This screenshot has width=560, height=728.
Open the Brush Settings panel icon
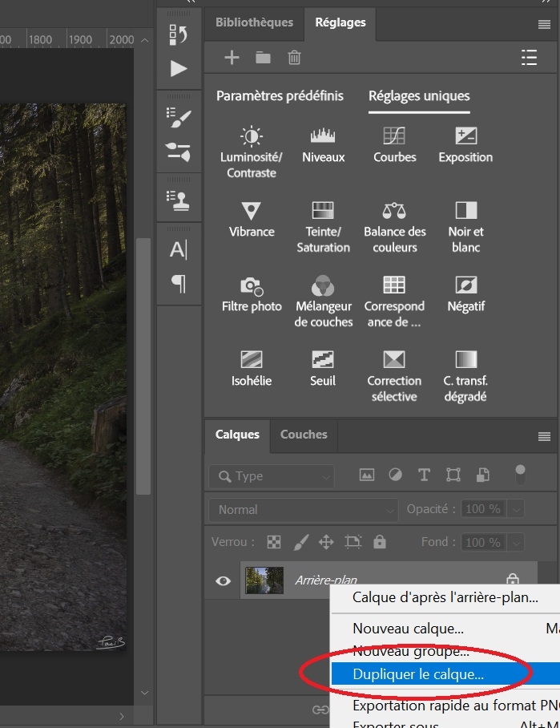(x=179, y=117)
